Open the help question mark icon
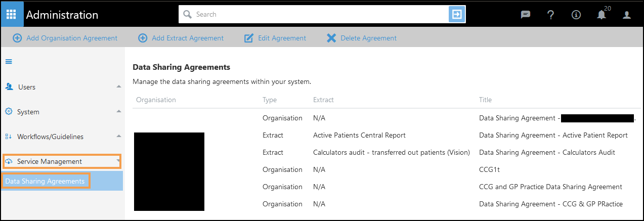Image resolution: width=644 pixels, height=221 pixels. tap(551, 15)
